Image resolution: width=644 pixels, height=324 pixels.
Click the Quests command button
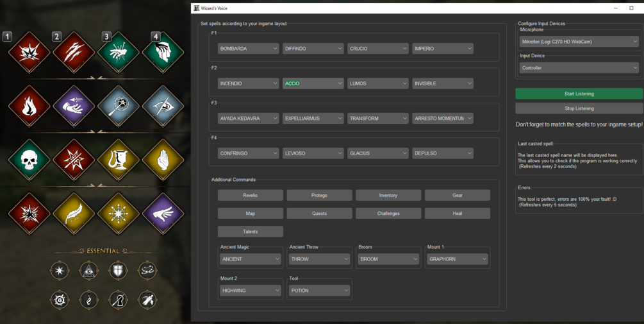point(320,214)
